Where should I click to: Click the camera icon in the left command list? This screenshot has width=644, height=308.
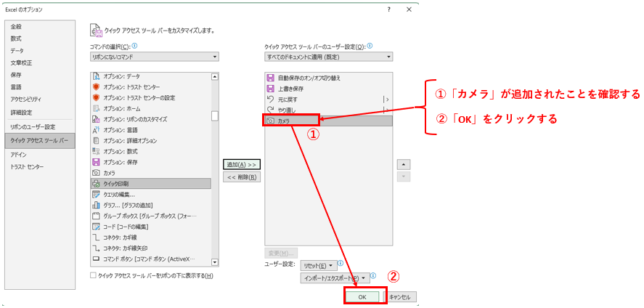point(96,173)
